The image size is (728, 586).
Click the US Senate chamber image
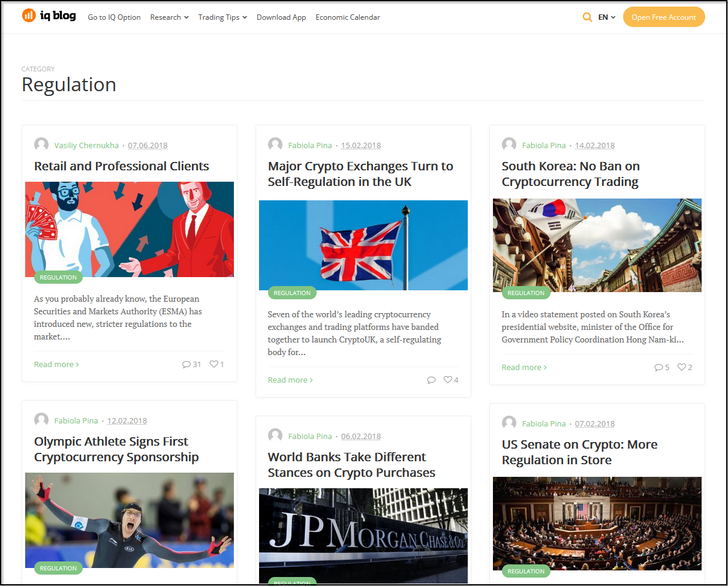(x=597, y=523)
